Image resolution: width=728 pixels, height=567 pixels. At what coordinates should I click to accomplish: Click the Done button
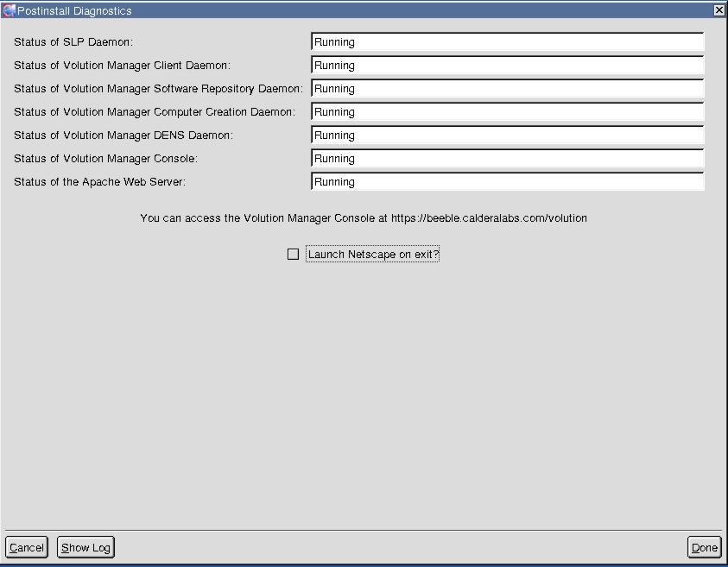704,548
